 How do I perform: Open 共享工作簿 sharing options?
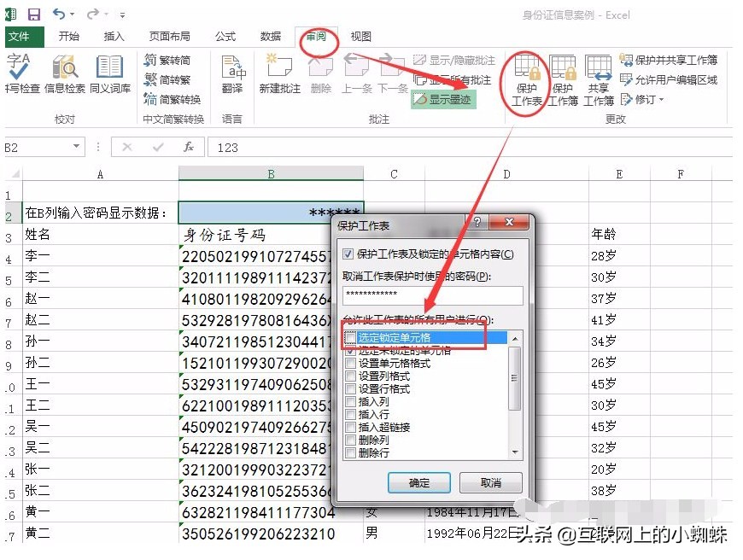click(x=598, y=81)
